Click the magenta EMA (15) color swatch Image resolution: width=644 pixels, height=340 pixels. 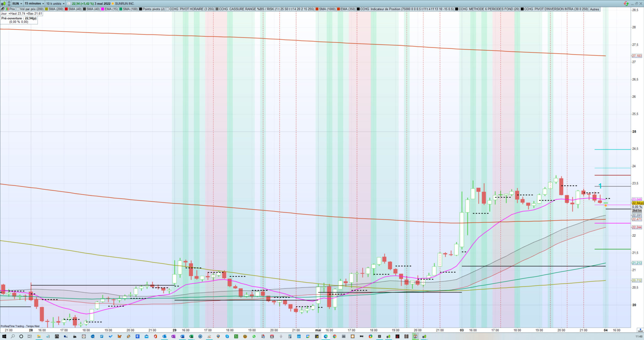pos(103,9)
